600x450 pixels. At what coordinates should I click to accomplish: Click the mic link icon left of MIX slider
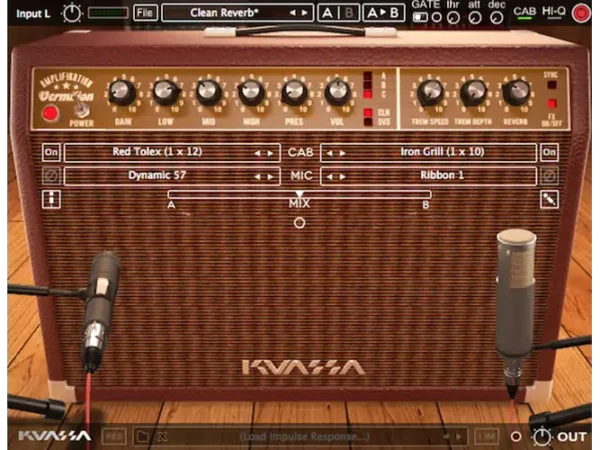51,199
